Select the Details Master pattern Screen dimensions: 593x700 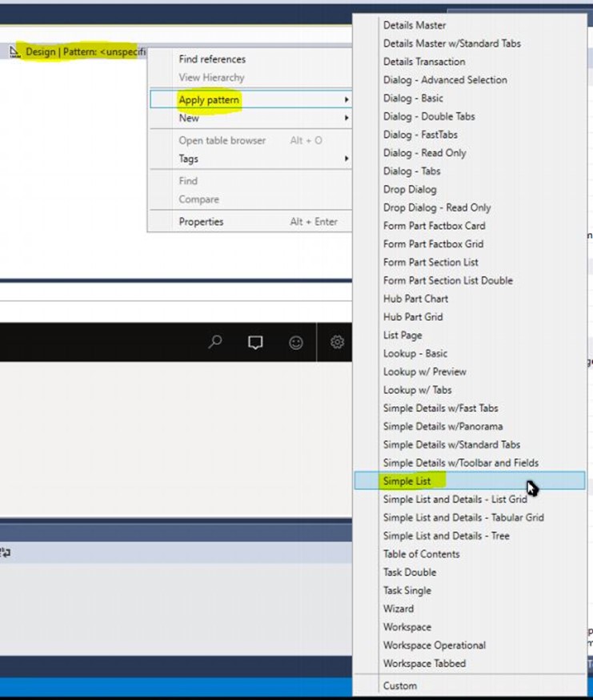coord(415,26)
